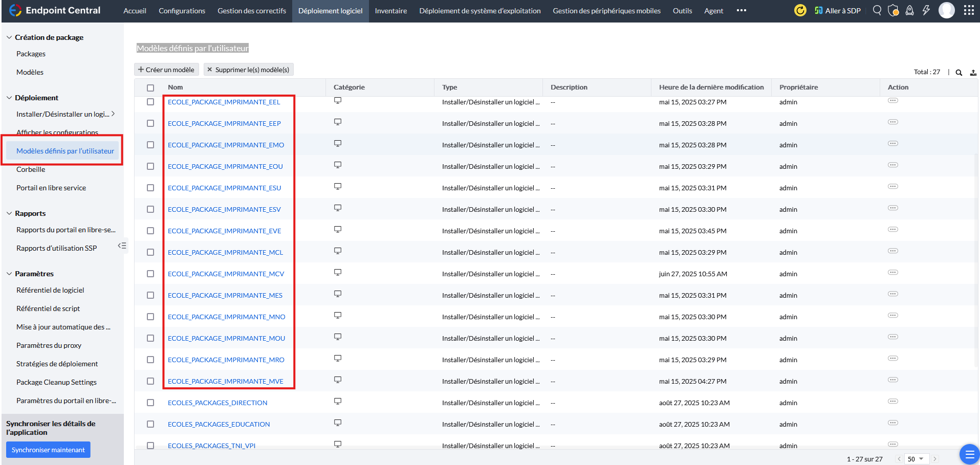The height and width of the screenshot is (465, 980).
Task: Sort by the Nom column header
Action: [x=176, y=87]
